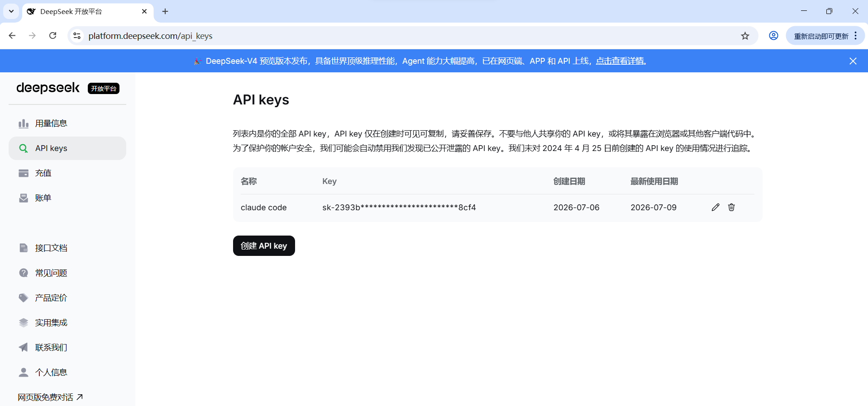Click the 常见问题 question mark icon
Viewport: 868px width, 406px height.
[24, 273]
